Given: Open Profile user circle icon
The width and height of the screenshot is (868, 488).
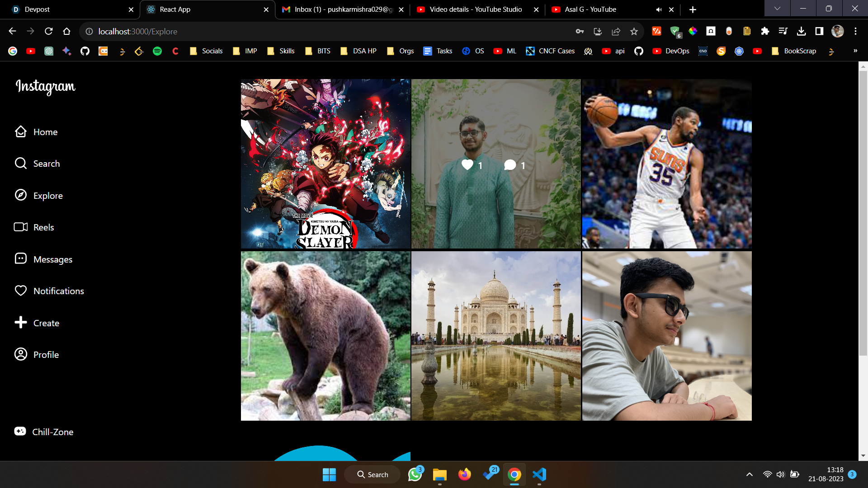Looking at the screenshot, I should 21,354.
